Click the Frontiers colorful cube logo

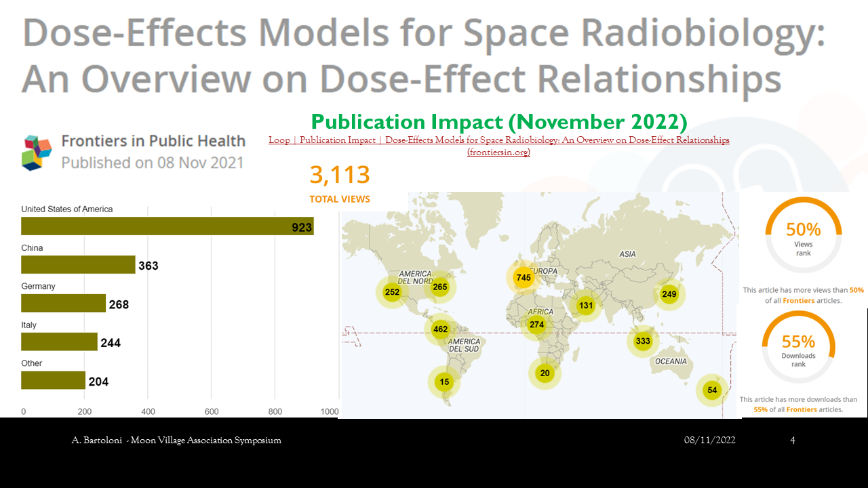click(37, 152)
